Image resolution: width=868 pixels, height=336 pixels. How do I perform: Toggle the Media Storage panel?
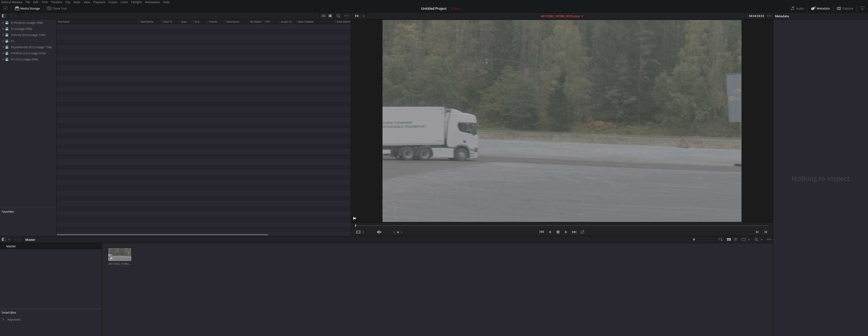pos(27,8)
